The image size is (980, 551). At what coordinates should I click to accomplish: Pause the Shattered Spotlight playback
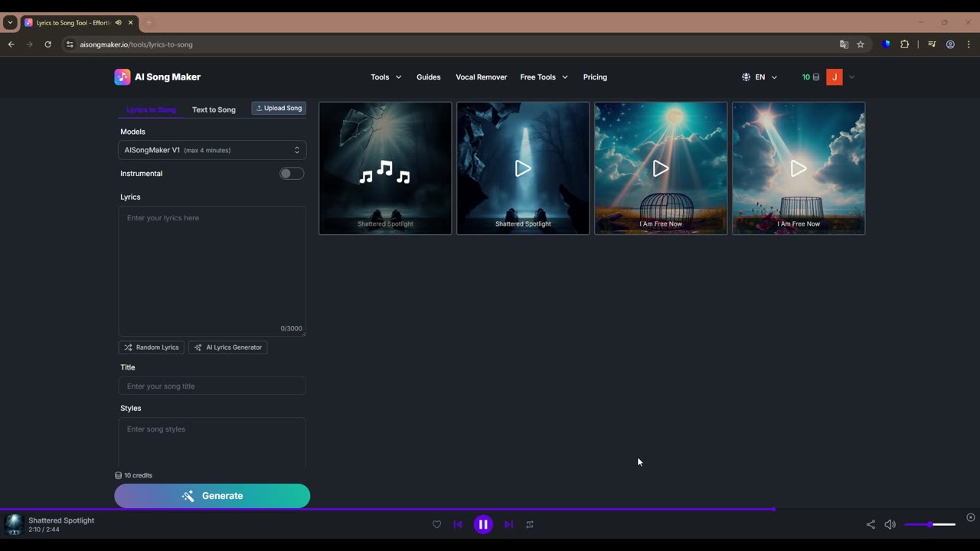tap(483, 524)
